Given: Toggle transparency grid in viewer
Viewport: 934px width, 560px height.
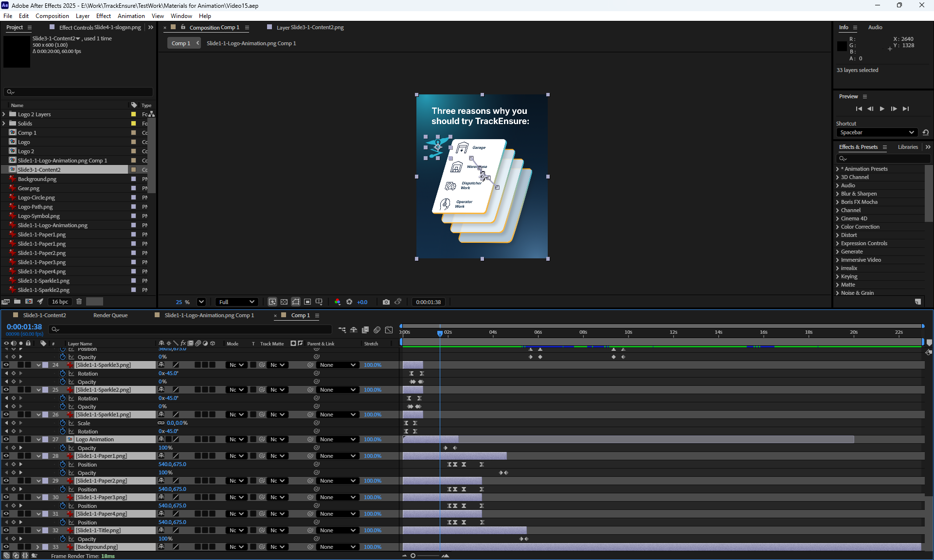Looking at the screenshot, I should coord(284,302).
